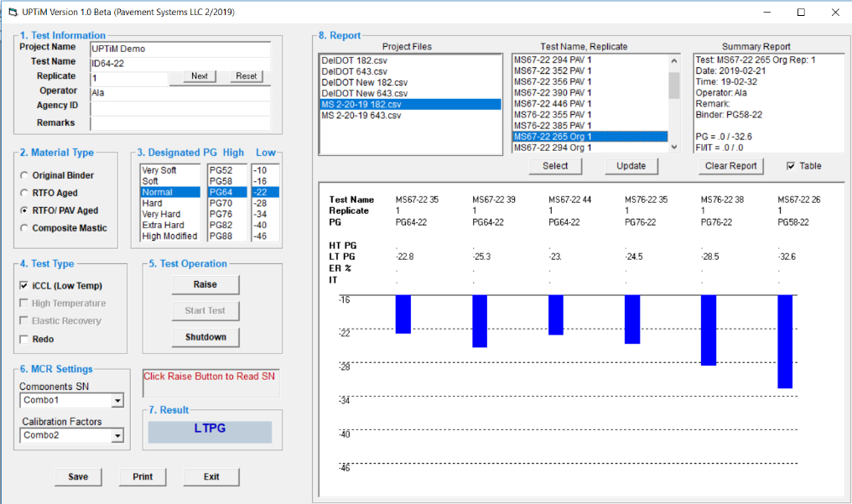Pick MS76-22 355 PAV 1 test entry
Viewport: 852px width, 504px height.
552,115
